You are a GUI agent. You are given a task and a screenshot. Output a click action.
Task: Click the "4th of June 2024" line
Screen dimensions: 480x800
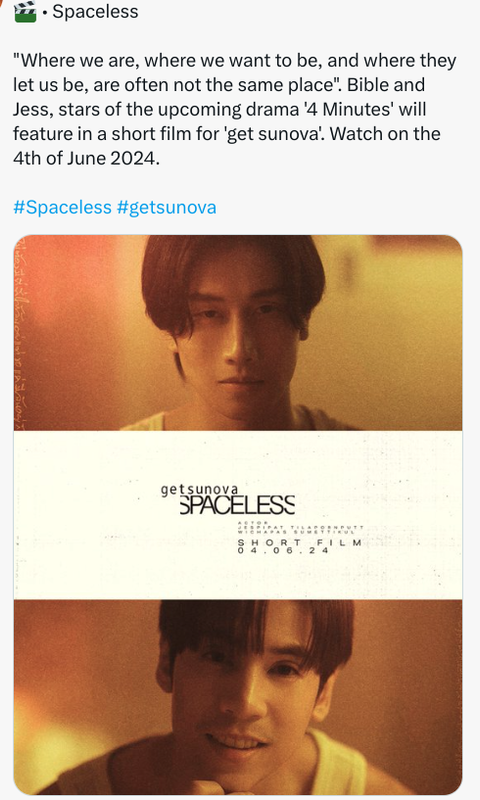point(86,158)
